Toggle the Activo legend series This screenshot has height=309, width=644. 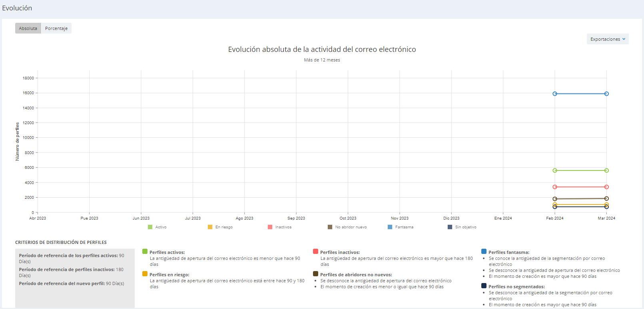[x=157, y=227]
